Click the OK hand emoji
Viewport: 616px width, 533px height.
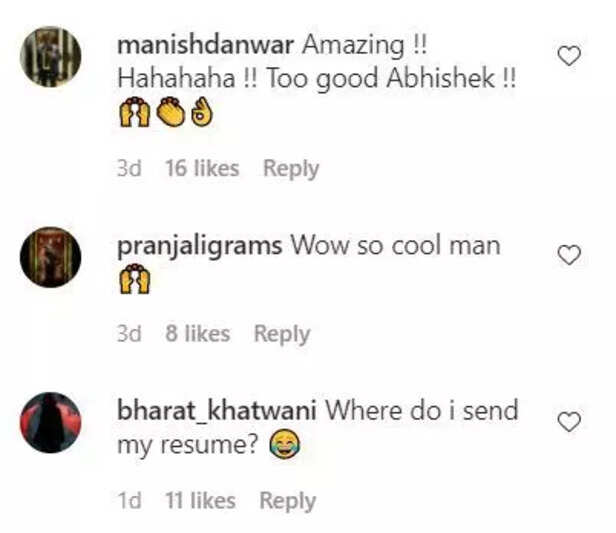tap(202, 112)
